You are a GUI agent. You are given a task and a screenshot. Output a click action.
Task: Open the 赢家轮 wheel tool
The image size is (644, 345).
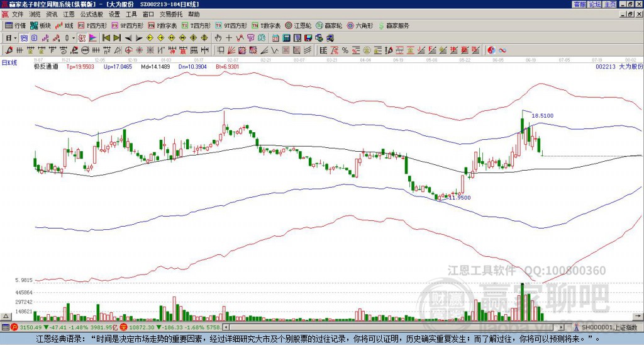(x=329, y=25)
